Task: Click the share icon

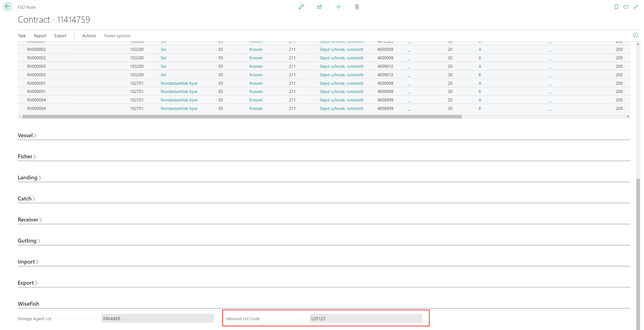Action: point(319,7)
